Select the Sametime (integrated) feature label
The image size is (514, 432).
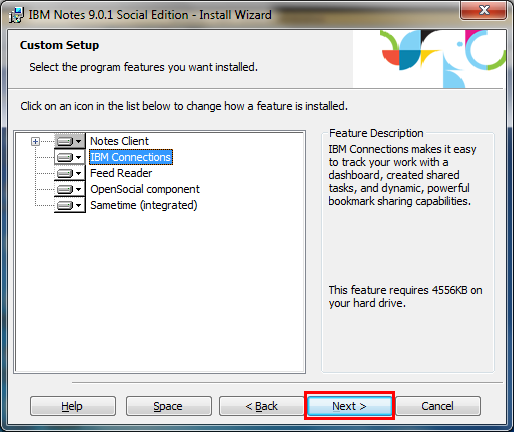click(144, 205)
